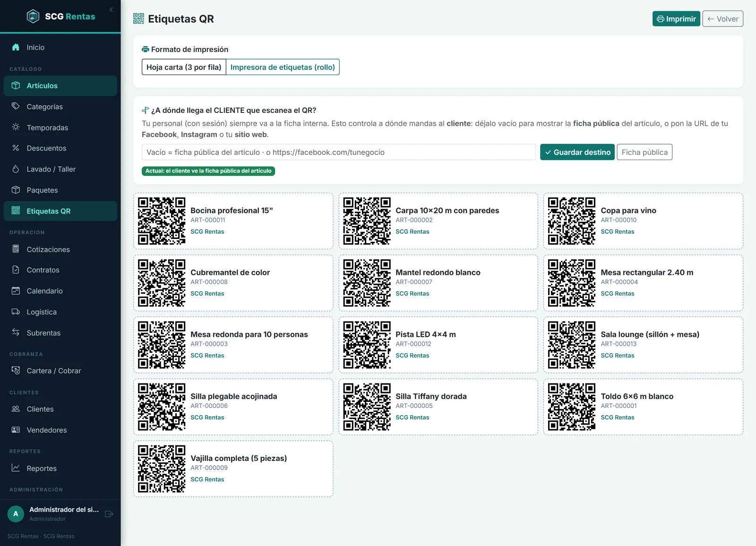Select Impresora de etiquetas (rollo) format
The height and width of the screenshot is (546, 756).
(283, 67)
